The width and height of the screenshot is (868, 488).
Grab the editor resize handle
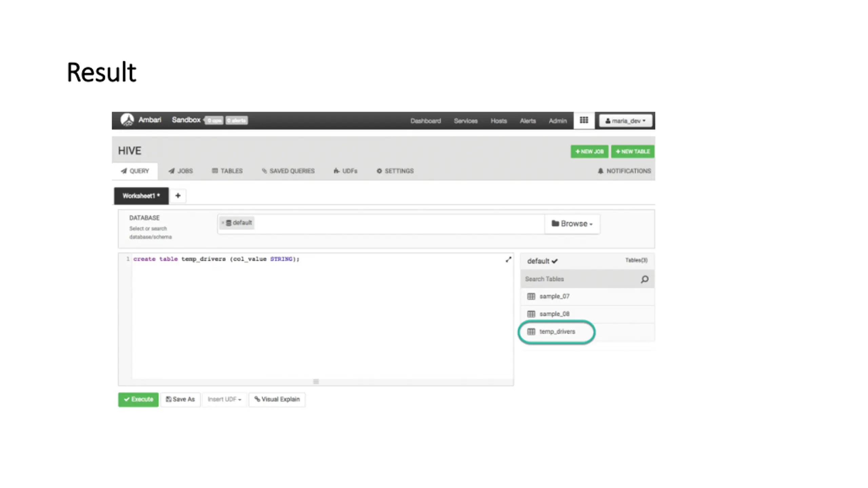(x=316, y=382)
